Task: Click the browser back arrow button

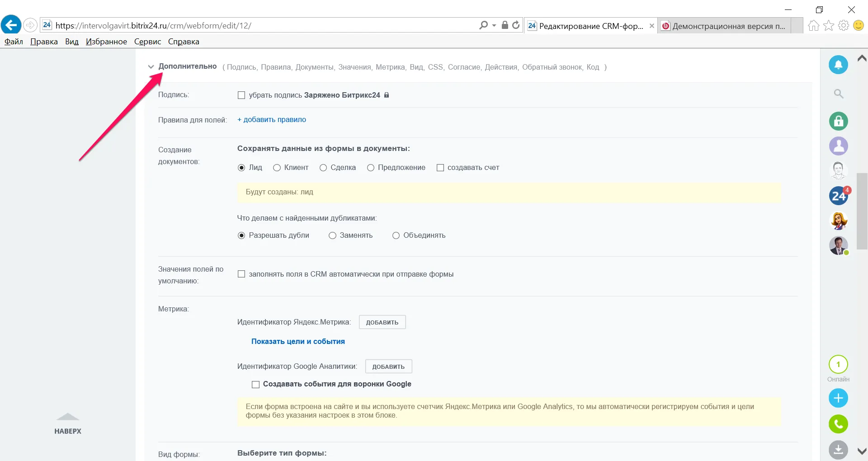Action: [x=11, y=25]
